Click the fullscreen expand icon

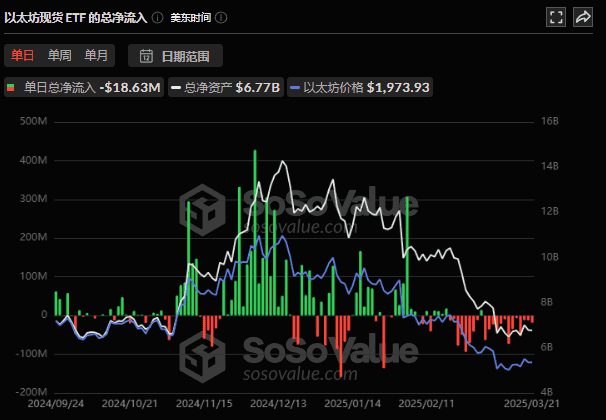(x=557, y=17)
